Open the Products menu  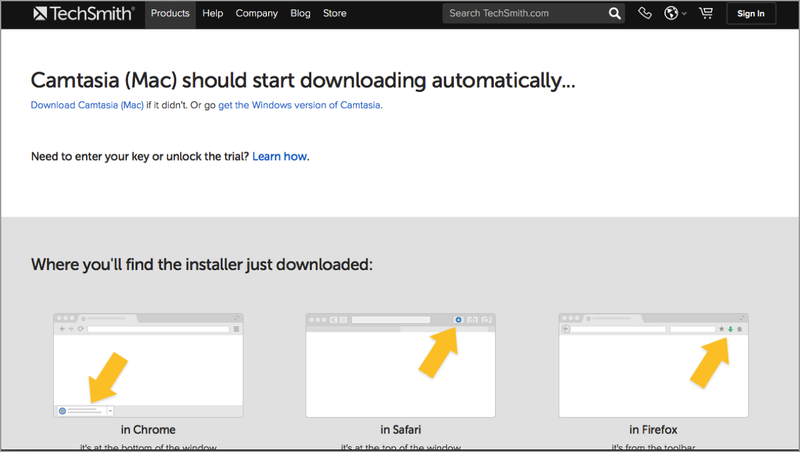pyautogui.click(x=170, y=14)
